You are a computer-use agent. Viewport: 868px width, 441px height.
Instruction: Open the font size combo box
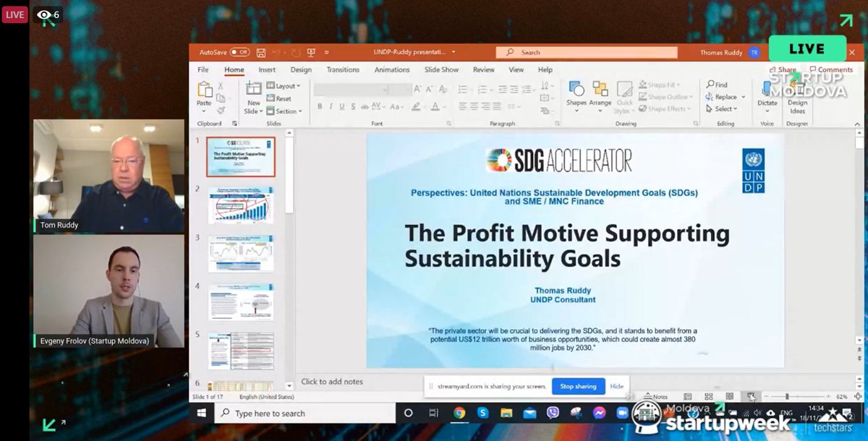[399, 89]
